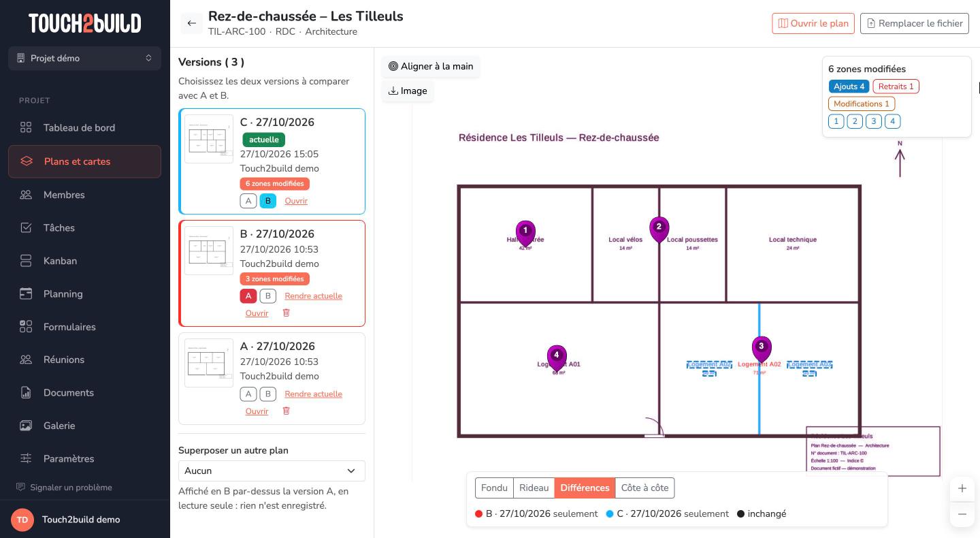Open the Projet démo project selector
Viewport: 980px width, 538px height.
(x=85, y=58)
